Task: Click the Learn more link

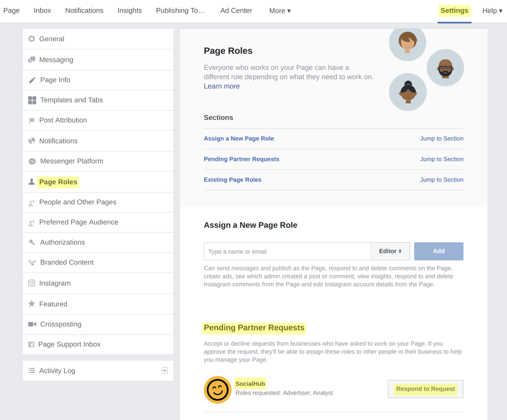Action: (222, 86)
